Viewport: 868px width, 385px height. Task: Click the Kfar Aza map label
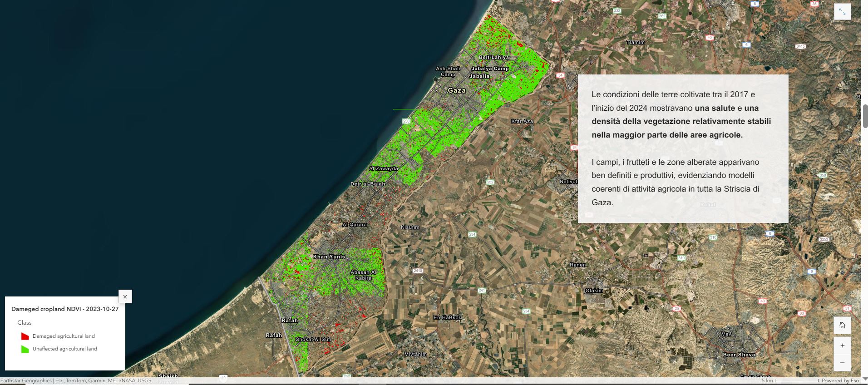click(522, 121)
